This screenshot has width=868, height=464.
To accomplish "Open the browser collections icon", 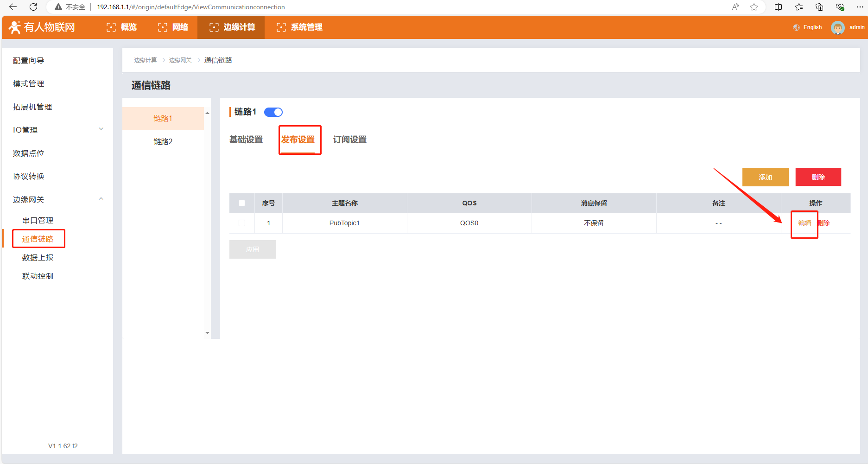I will [819, 7].
